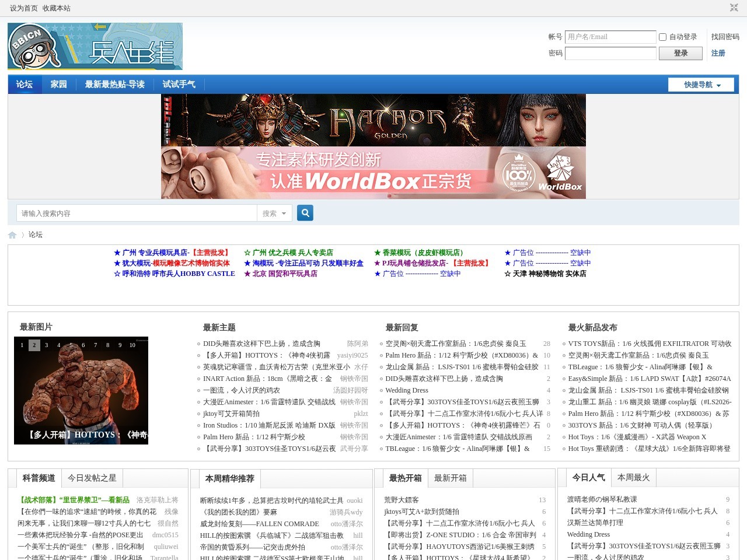Open the Easy&Simple 新品 LAPD SWAT thread
Viewport: 747px width, 560px height.
pos(650,379)
